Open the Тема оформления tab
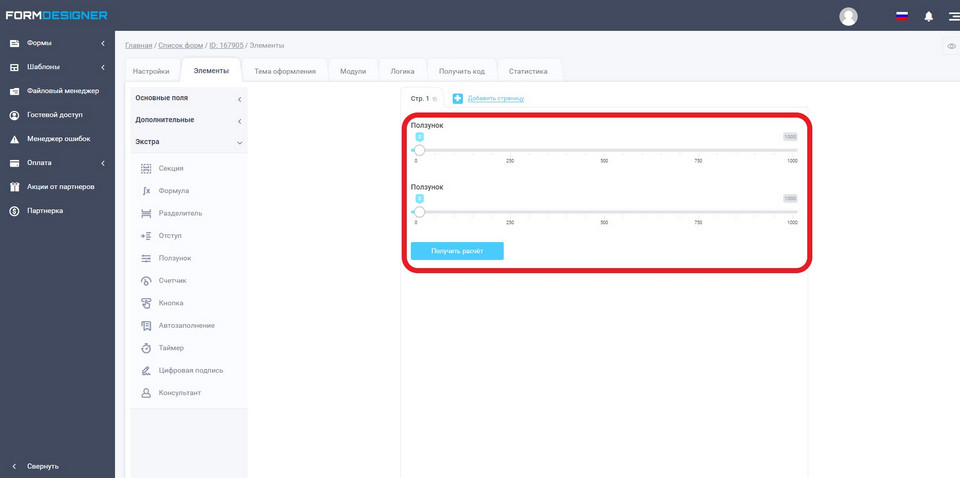Viewport: 960px width, 478px height. tap(285, 71)
